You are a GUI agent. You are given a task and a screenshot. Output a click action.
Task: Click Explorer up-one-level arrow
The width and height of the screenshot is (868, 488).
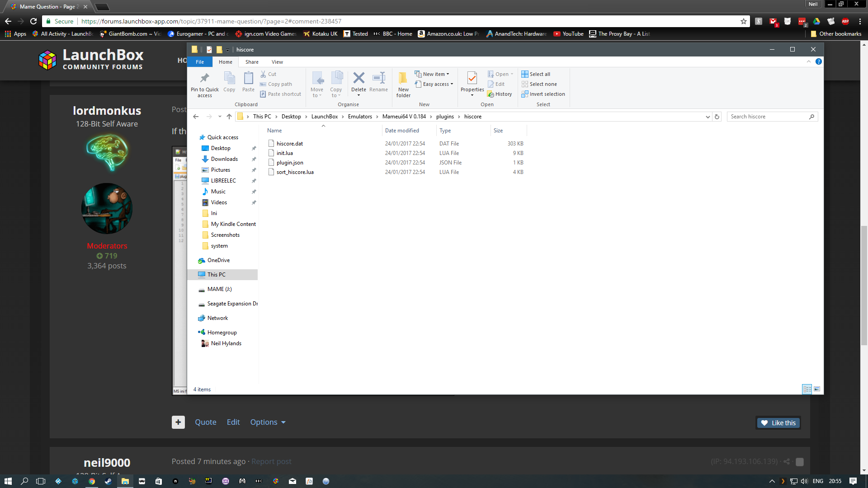pyautogui.click(x=229, y=117)
